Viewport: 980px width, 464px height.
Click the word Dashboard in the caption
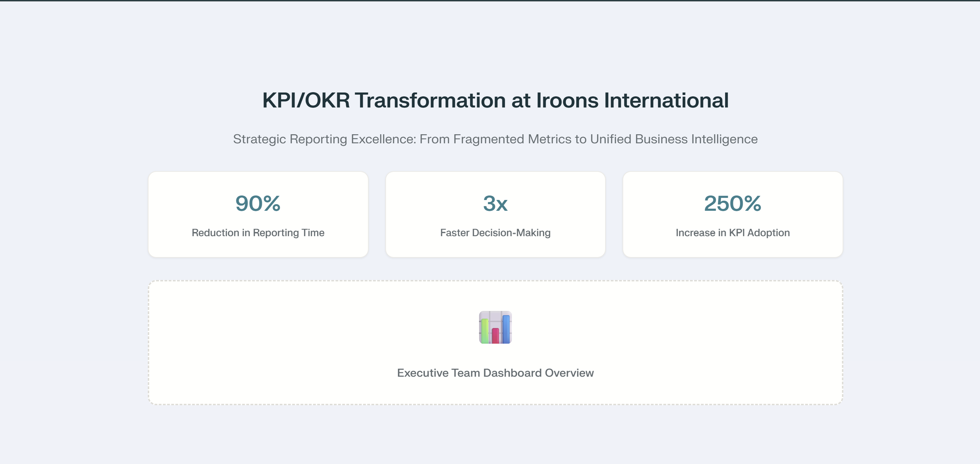[x=513, y=373]
